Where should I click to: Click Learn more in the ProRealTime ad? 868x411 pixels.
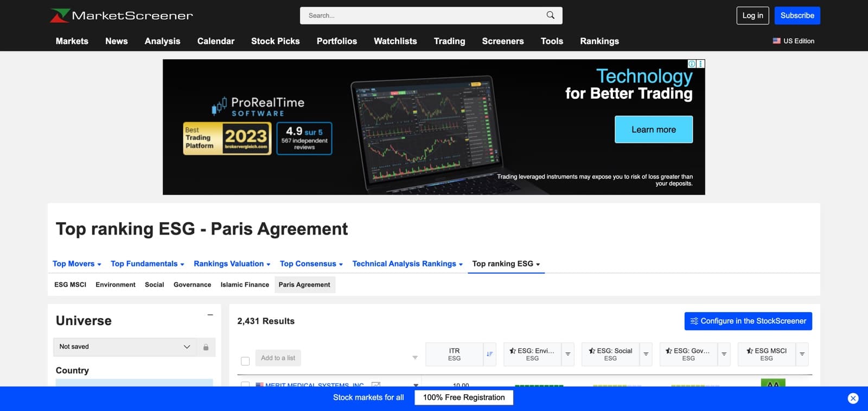click(654, 129)
